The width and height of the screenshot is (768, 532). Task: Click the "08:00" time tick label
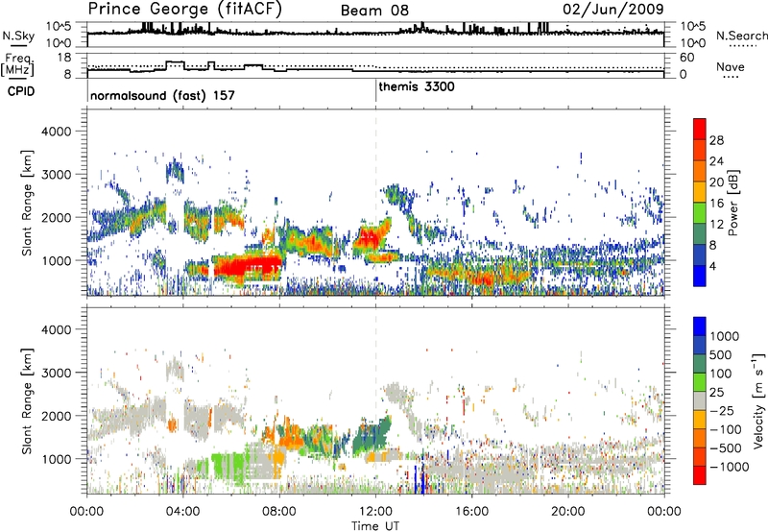279,512
